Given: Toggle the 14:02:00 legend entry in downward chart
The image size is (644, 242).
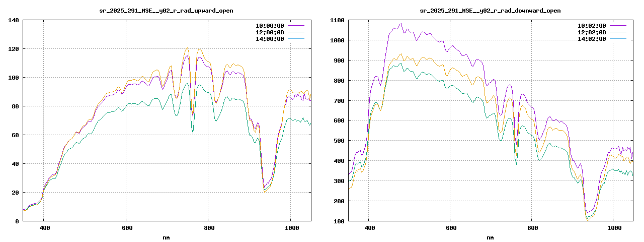Looking at the screenshot, I should [592, 39].
